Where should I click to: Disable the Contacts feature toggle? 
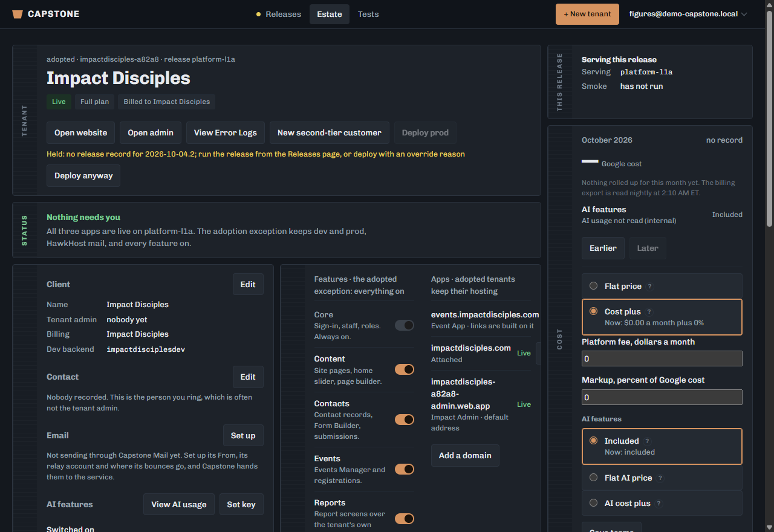[x=405, y=420]
